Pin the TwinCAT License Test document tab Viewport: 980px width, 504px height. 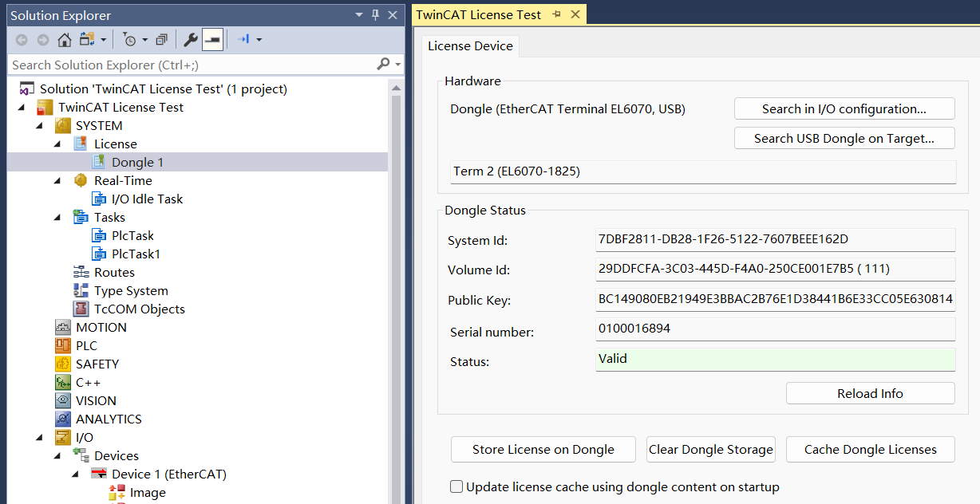556,14
